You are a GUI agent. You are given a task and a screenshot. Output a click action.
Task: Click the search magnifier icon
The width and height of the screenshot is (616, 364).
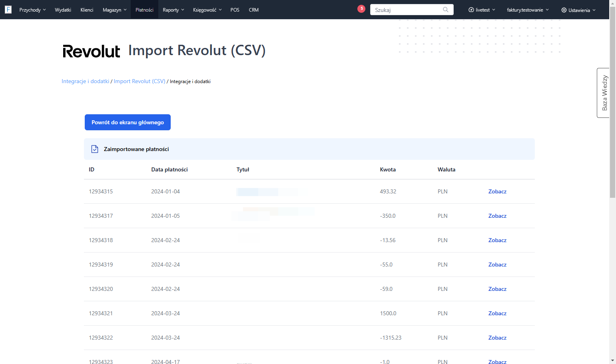tap(446, 10)
